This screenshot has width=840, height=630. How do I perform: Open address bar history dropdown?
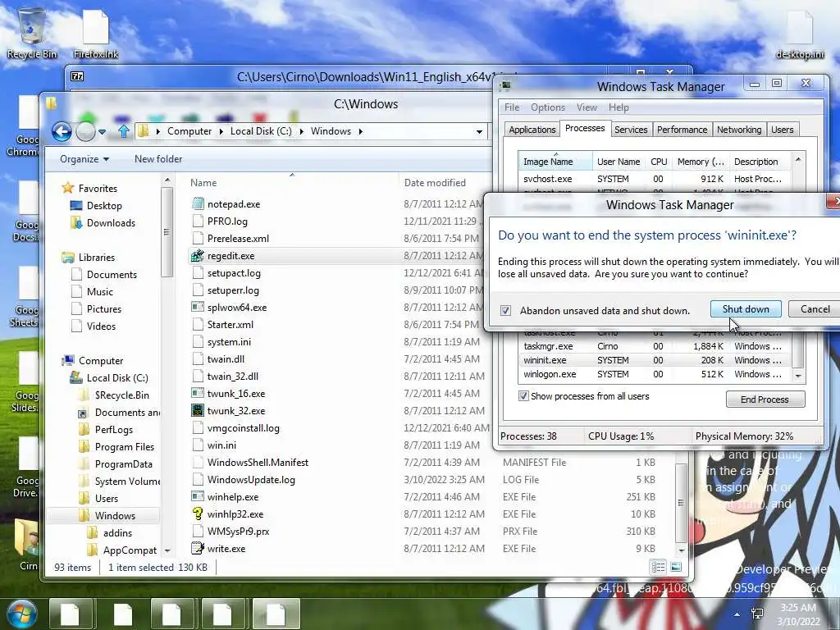coord(479,131)
